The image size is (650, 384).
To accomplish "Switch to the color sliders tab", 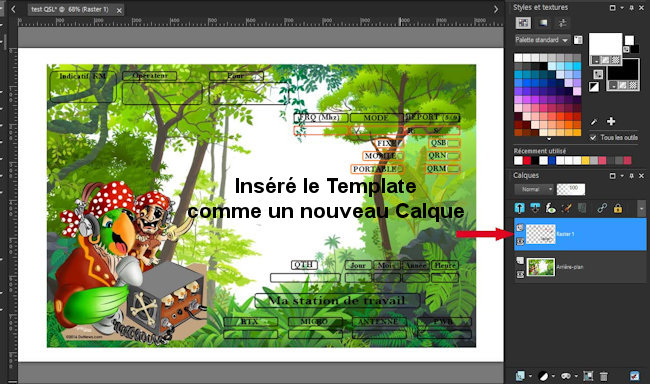I will click(563, 23).
